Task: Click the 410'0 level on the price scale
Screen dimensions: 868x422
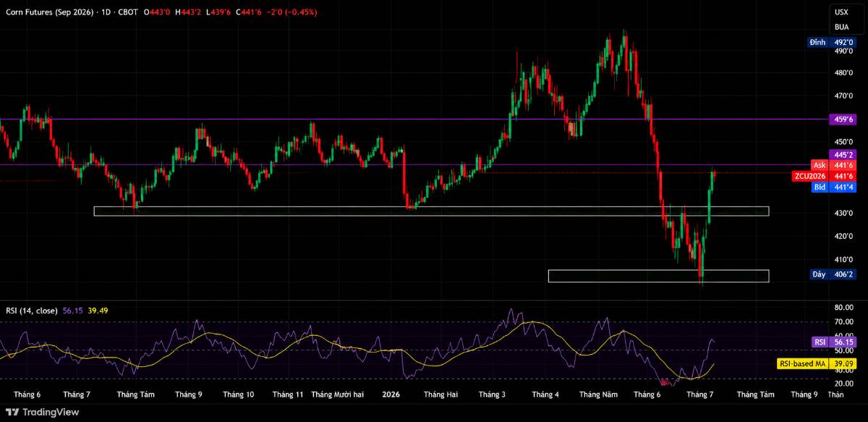Action: tap(843, 260)
